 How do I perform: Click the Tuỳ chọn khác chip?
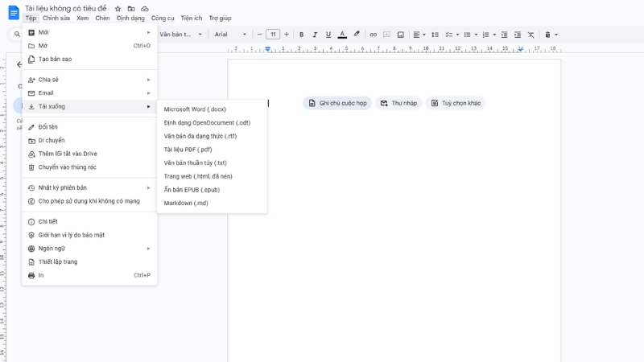(x=456, y=103)
